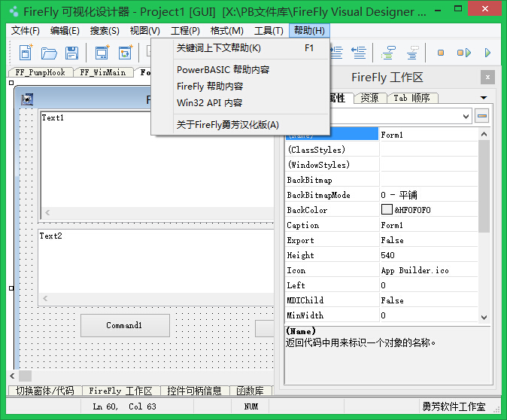
Task: Click the comment block toolbar icon
Action: click(x=388, y=53)
